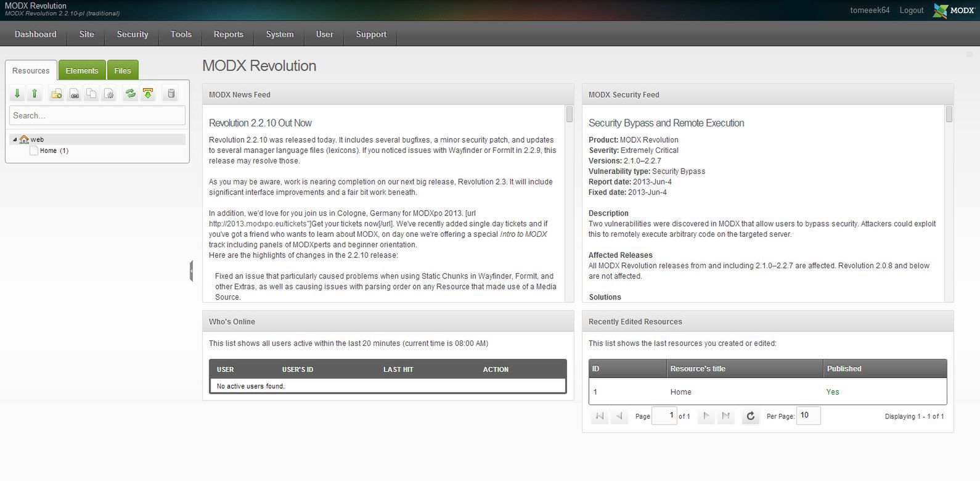Toggle the tree sort-by menu icon

(148, 94)
